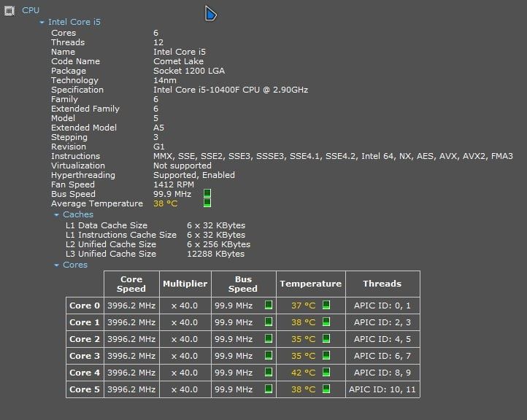Image resolution: width=527 pixels, height=420 pixels.
Task: Click the Hyperthreading label
Action: click(83, 175)
